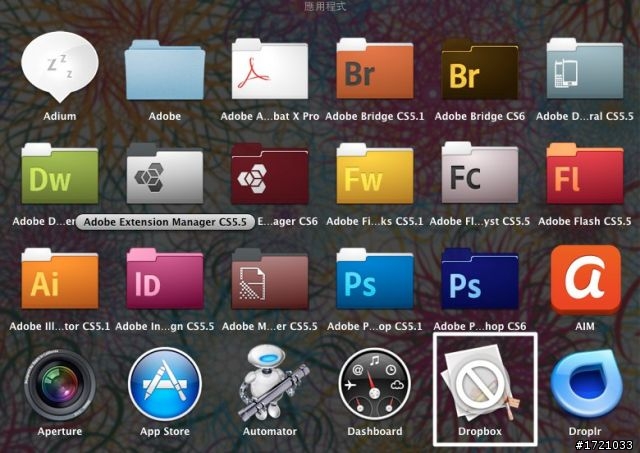Click the 'E...ager CS6' label

(287, 221)
